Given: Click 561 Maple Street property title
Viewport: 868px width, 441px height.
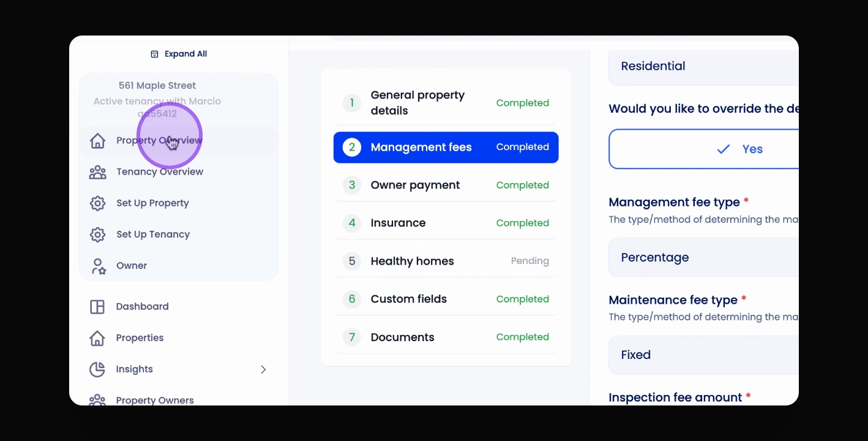Looking at the screenshot, I should (157, 86).
